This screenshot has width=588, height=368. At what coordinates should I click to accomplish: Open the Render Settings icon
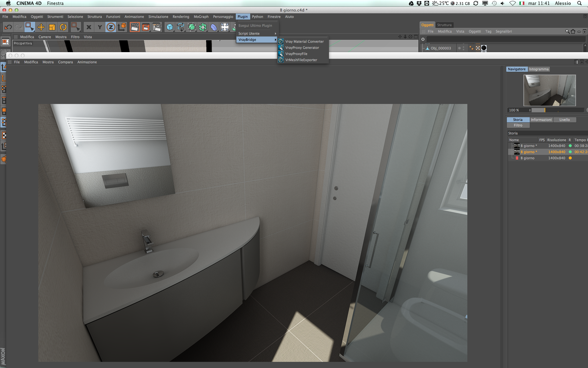click(157, 27)
